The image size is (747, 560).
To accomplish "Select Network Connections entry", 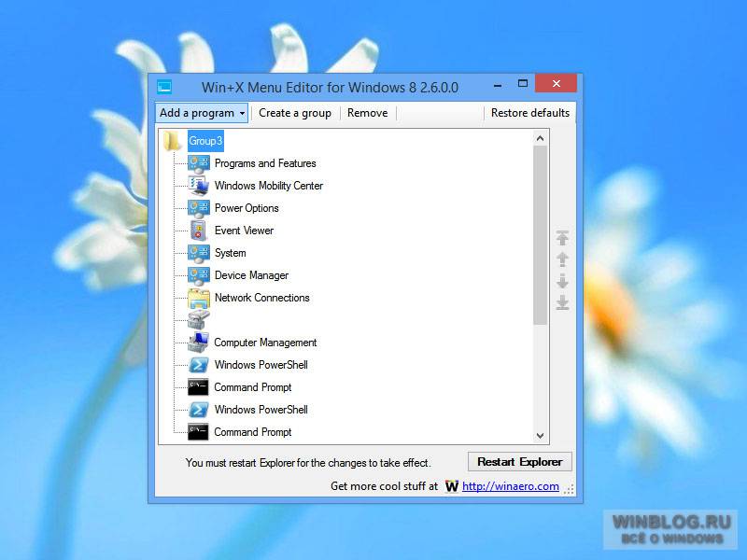I will click(262, 298).
